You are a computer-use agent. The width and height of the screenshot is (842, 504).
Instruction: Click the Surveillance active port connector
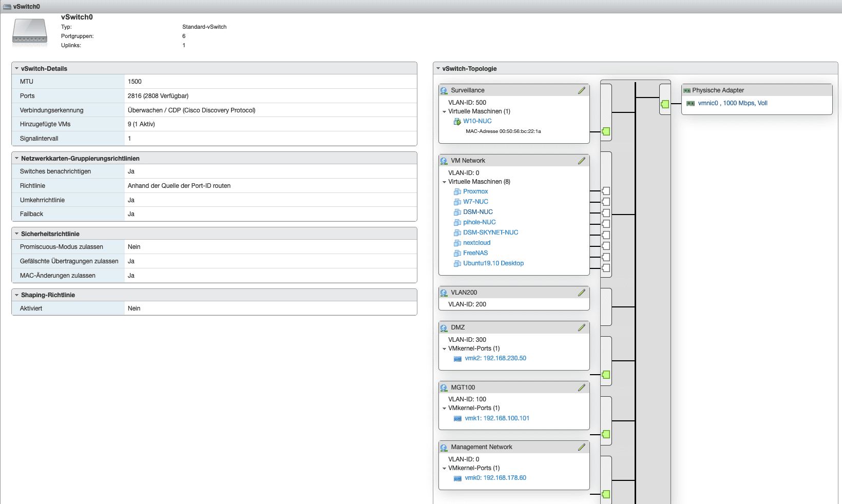pos(606,131)
